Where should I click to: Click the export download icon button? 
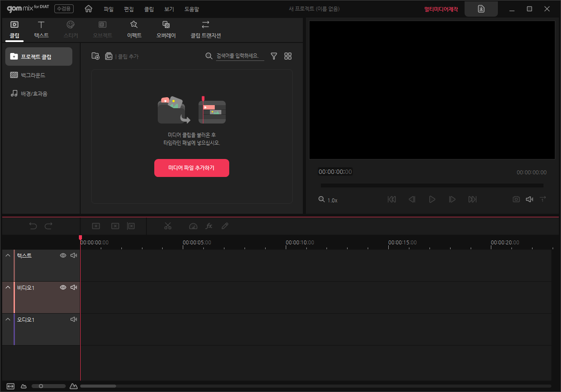coord(481,9)
